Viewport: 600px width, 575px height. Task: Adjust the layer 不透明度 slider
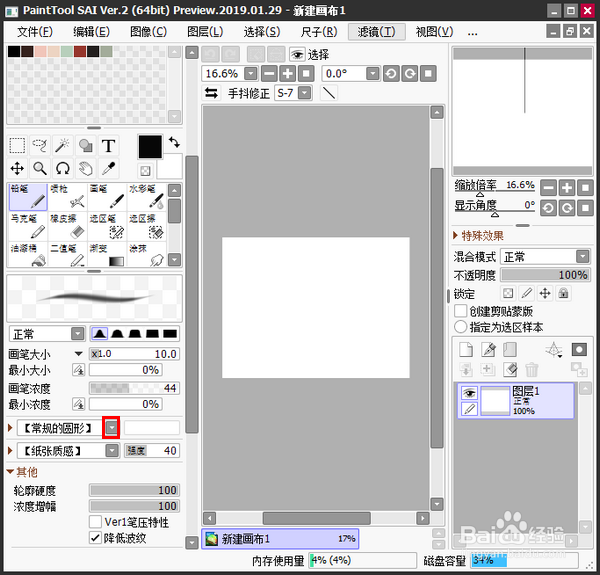(545, 275)
